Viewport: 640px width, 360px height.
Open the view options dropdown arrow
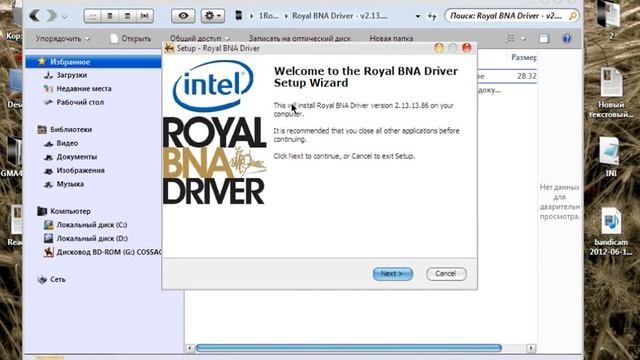523,39
